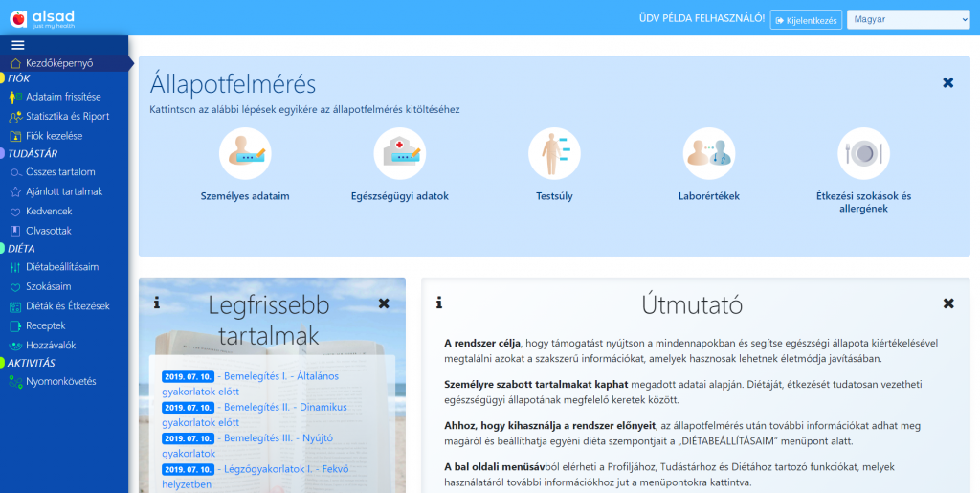Click the Diétabeállításaim sliders icon
The height and width of the screenshot is (493, 980).
(15, 267)
